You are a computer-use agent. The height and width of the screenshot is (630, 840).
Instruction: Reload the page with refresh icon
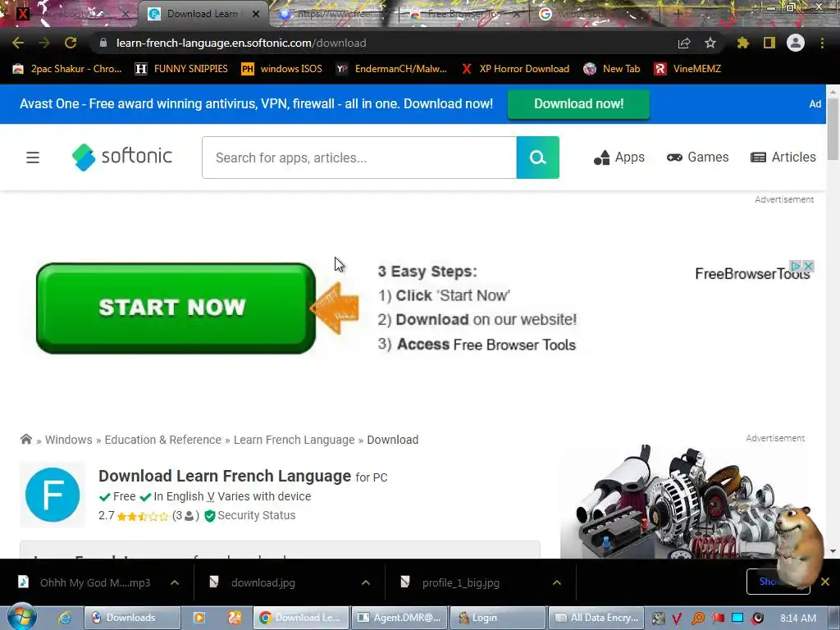(71, 43)
